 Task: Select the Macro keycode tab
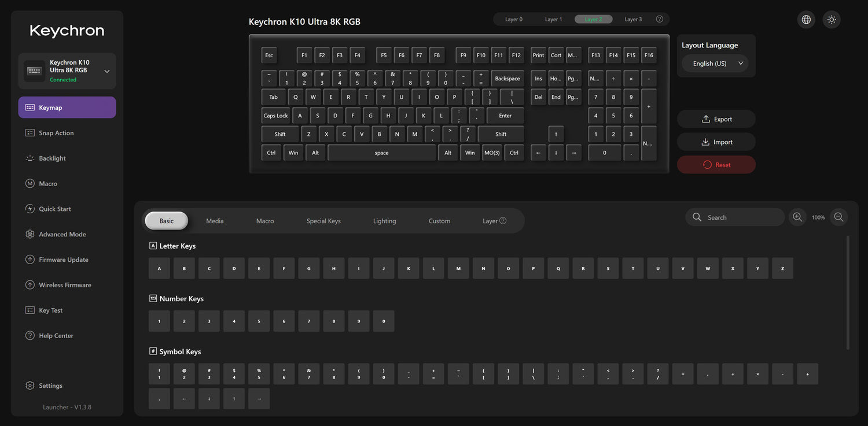pos(265,221)
